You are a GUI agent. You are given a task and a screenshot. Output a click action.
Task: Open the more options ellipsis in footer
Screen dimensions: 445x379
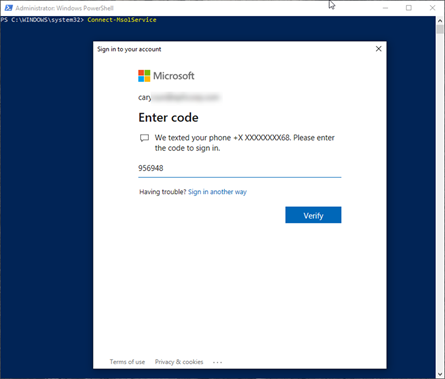[x=217, y=362]
